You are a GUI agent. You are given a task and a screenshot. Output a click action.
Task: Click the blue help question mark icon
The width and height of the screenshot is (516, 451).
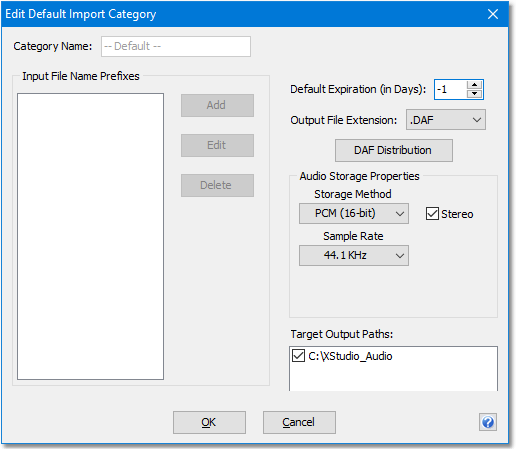click(488, 422)
